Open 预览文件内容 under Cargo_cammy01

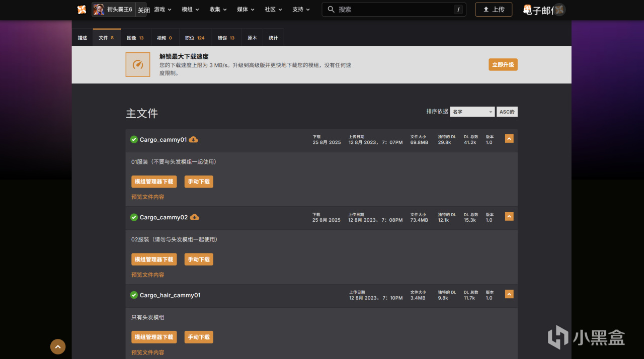[x=148, y=197]
